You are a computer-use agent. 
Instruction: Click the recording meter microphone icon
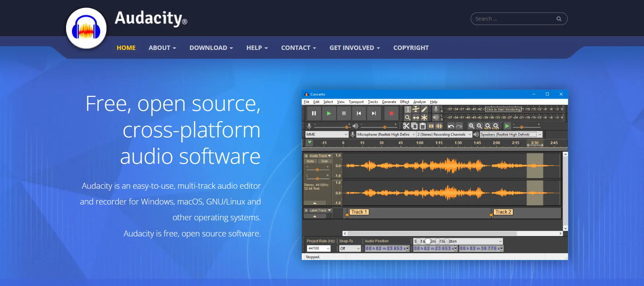tap(436, 109)
